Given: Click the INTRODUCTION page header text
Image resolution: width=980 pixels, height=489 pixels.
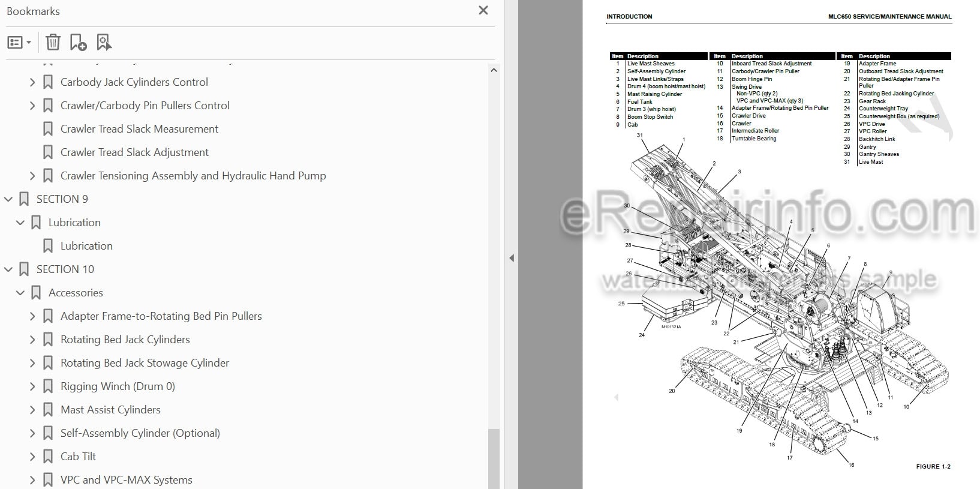Looking at the screenshot, I should click(629, 17).
